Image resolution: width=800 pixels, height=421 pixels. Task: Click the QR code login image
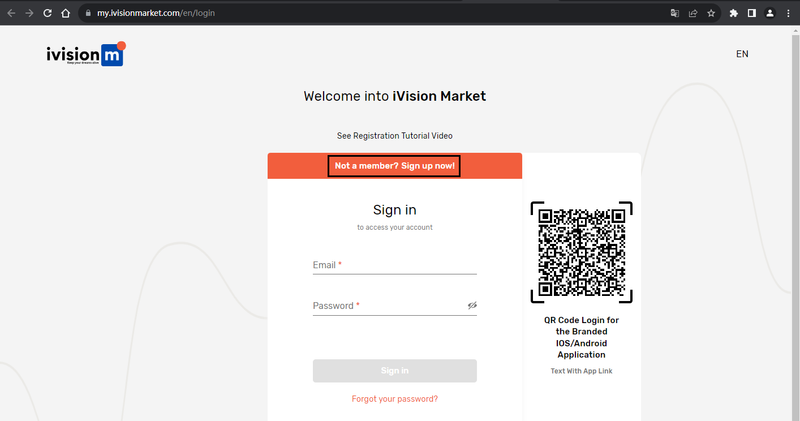click(x=582, y=252)
